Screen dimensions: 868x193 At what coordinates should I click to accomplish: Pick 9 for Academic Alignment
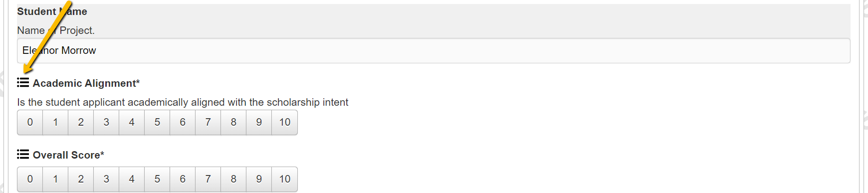tap(259, 123)
